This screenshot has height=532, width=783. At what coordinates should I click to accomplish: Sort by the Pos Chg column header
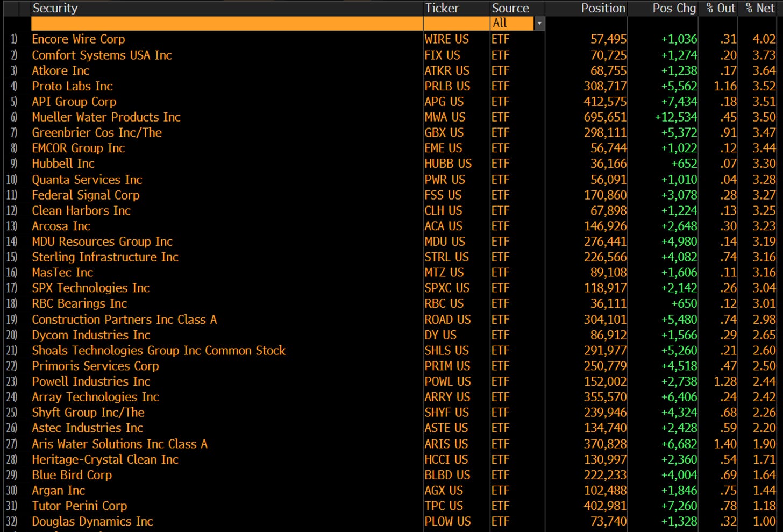pyautogui.click(x=674, y=8)
